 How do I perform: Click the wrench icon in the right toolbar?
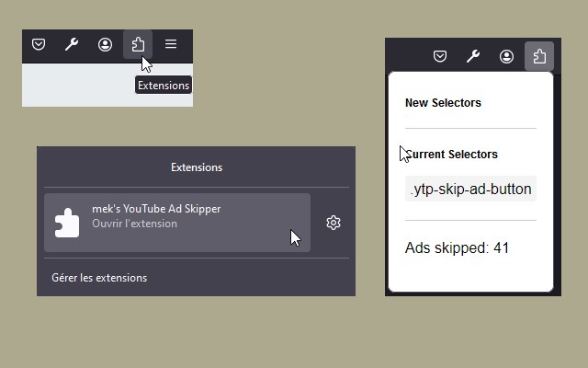click(473, 56)
